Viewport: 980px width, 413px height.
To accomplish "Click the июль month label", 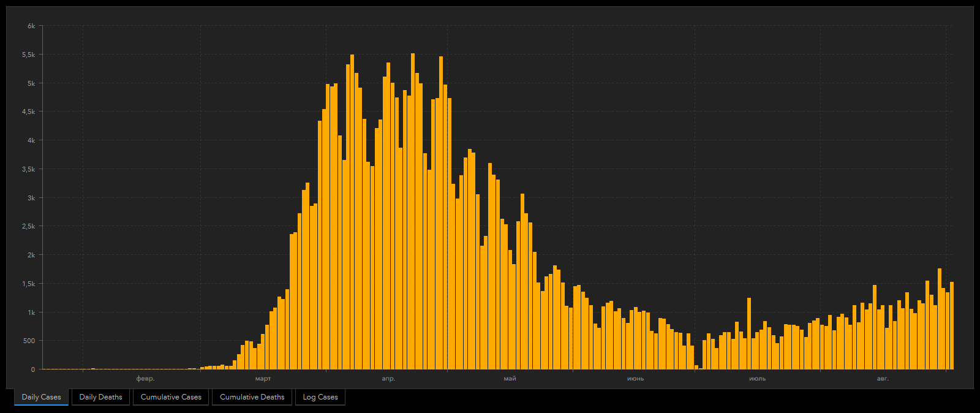I will click(758, 379).
